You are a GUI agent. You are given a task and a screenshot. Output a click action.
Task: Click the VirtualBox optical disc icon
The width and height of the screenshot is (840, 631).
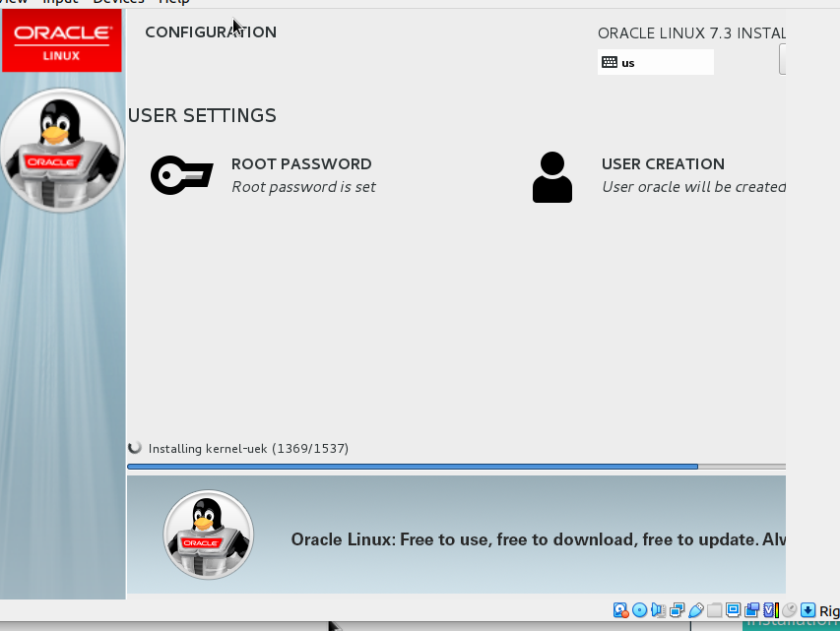(x=640, y=610)
